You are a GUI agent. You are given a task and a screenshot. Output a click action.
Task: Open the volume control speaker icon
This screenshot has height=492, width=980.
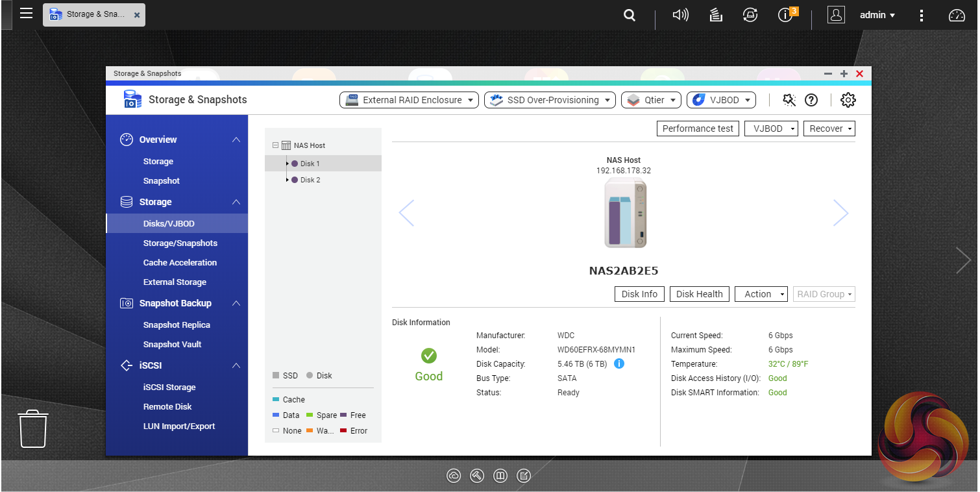point(680,15)
